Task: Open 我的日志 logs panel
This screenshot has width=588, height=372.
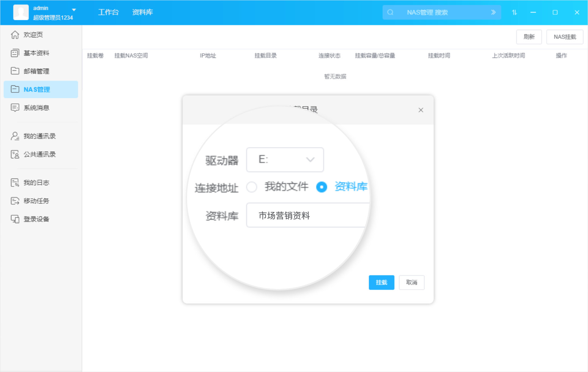Action: pos(14,182)
